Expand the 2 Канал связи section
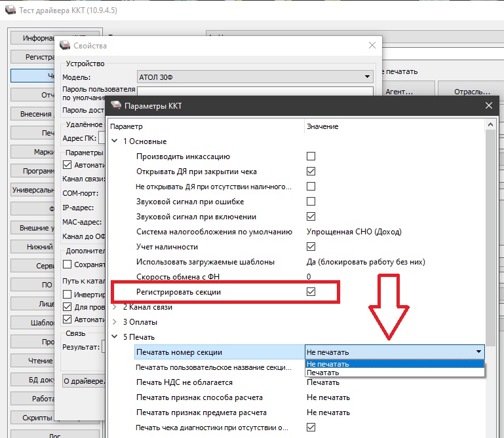The height and width of the screenshot is (438, 504). [115, 307]
